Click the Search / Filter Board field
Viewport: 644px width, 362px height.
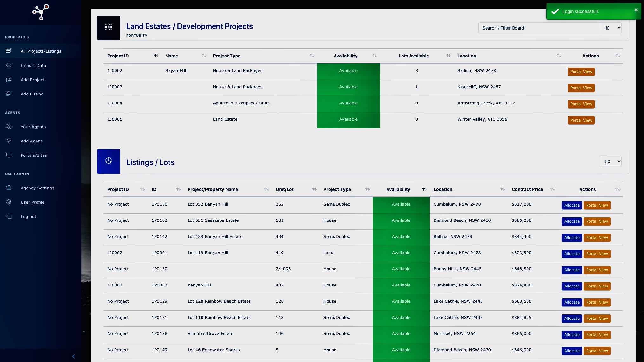(x=539, y=28)
